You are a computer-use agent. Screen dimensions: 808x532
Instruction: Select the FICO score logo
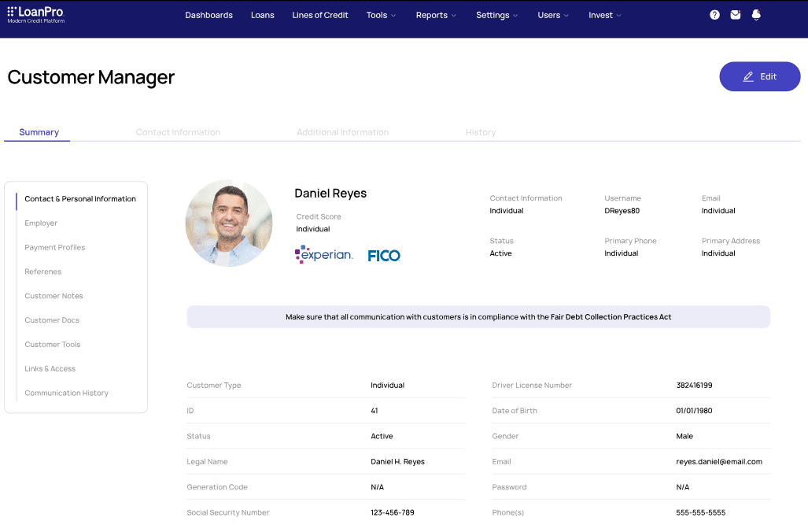pos(384,254)
